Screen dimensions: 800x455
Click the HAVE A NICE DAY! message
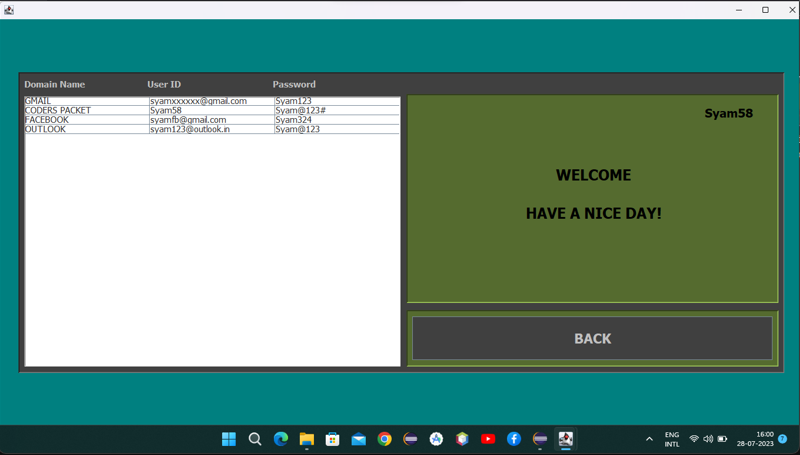593,213
